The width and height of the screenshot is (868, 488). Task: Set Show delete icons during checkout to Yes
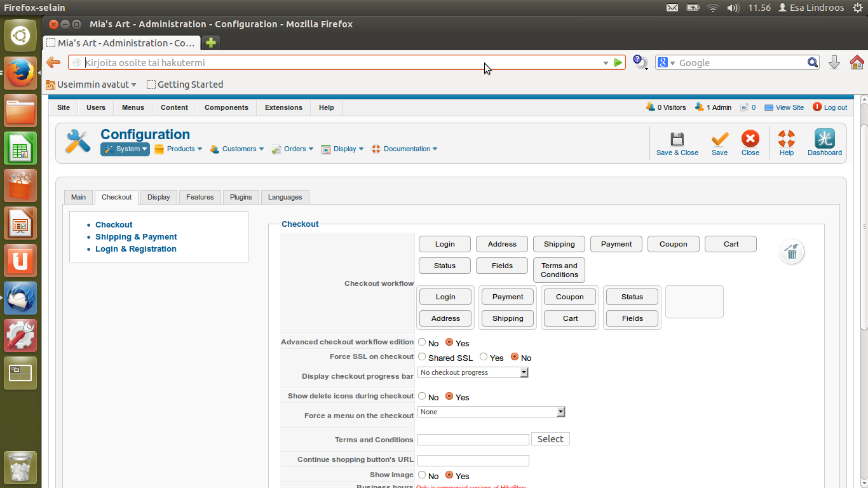[449, 396]
